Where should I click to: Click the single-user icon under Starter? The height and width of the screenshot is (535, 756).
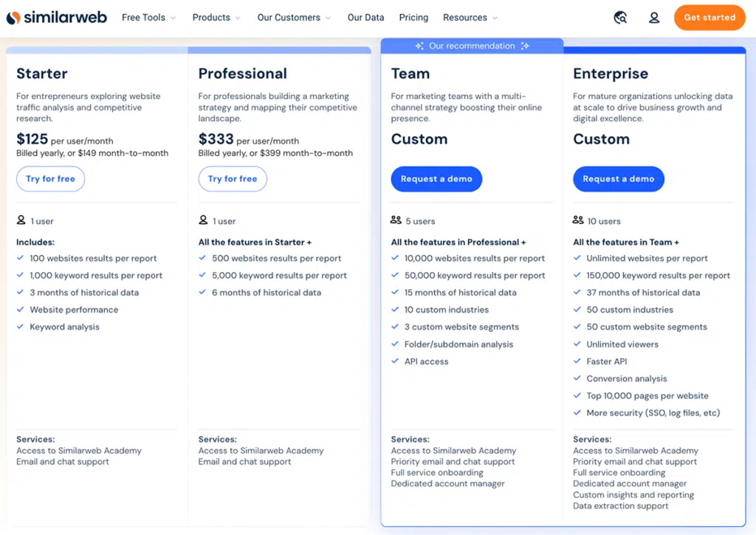point(19,220)
